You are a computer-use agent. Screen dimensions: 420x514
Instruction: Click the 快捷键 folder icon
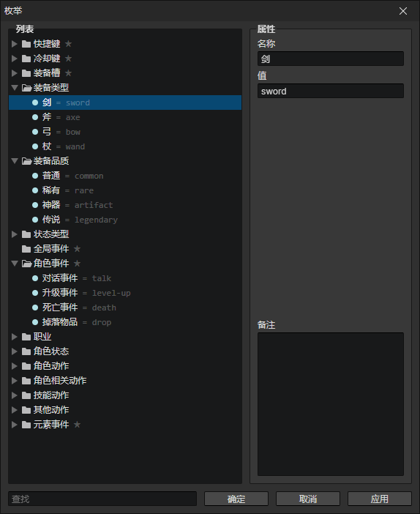pyautogui.click(x=26, y=44)
